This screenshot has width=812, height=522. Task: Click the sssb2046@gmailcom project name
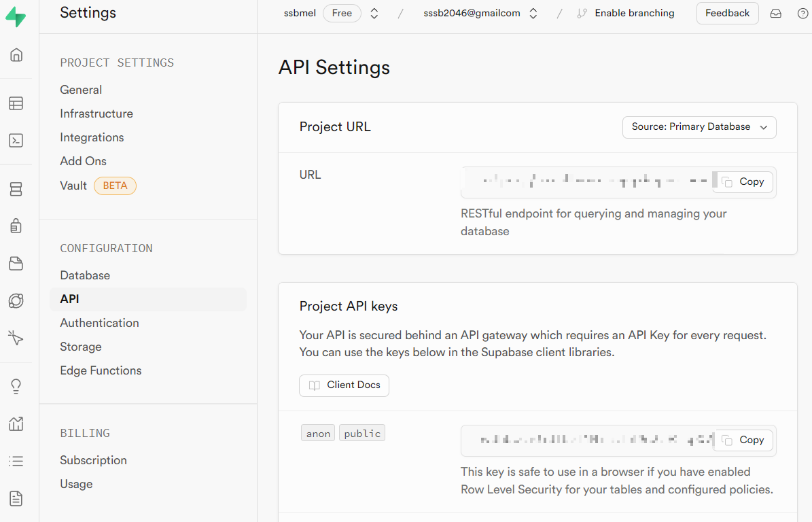pos(472,13)
